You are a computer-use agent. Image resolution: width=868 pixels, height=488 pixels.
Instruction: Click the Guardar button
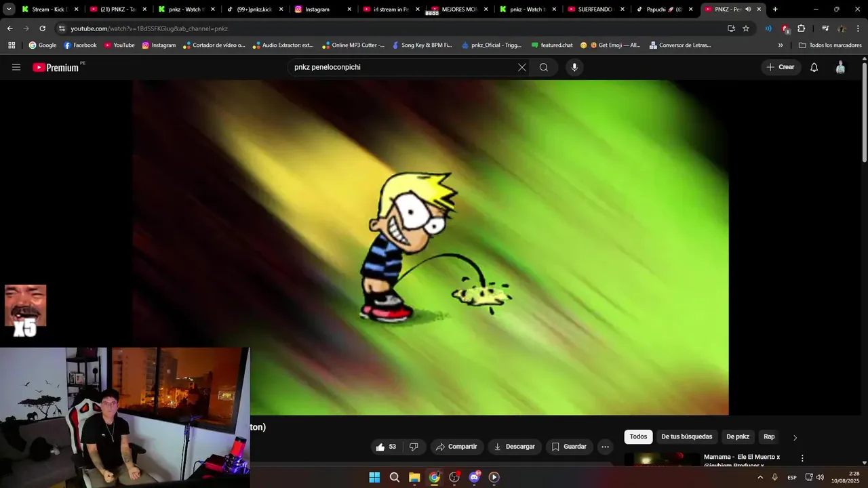569,447
